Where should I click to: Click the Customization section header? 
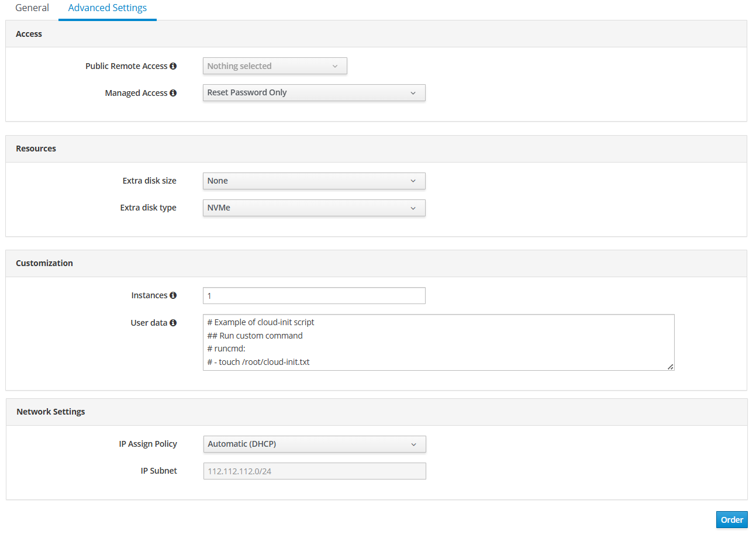pyautogui.click(x=44, y=263)
